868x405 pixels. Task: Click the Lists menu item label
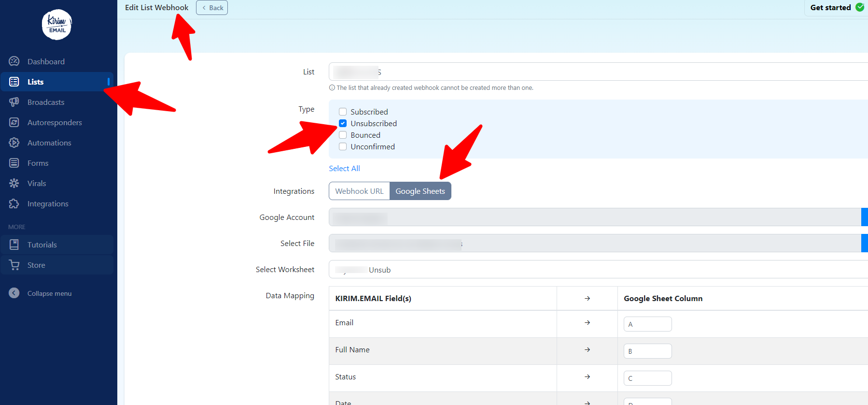tap(35, 82)
